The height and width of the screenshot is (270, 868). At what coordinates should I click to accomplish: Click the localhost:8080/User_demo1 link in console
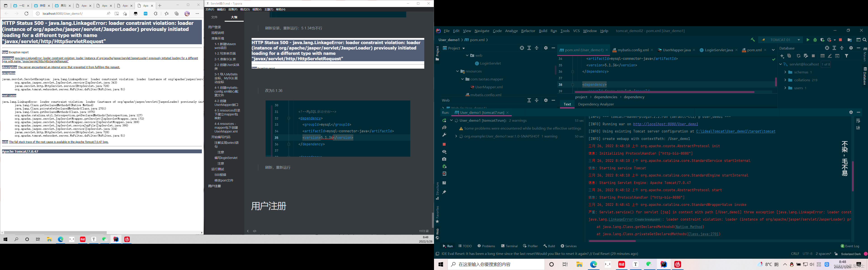pos(665,124)
